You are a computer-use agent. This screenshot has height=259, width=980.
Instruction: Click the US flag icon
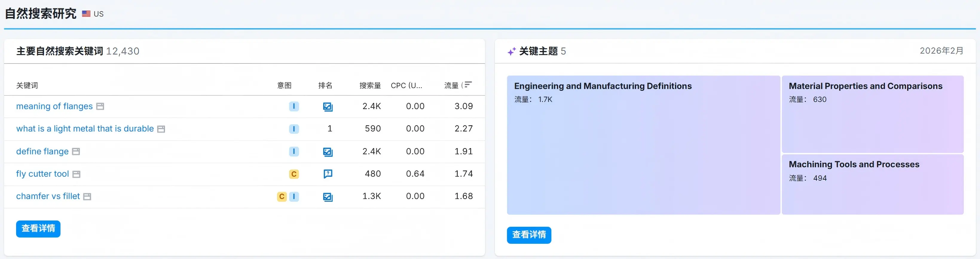click(x=86, y=14)
